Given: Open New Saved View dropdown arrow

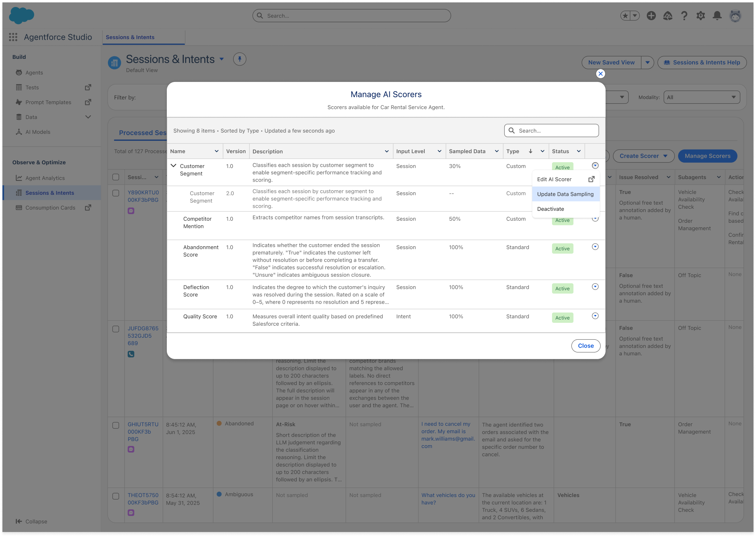Looking at the screenshot, I should coord(648,63).
